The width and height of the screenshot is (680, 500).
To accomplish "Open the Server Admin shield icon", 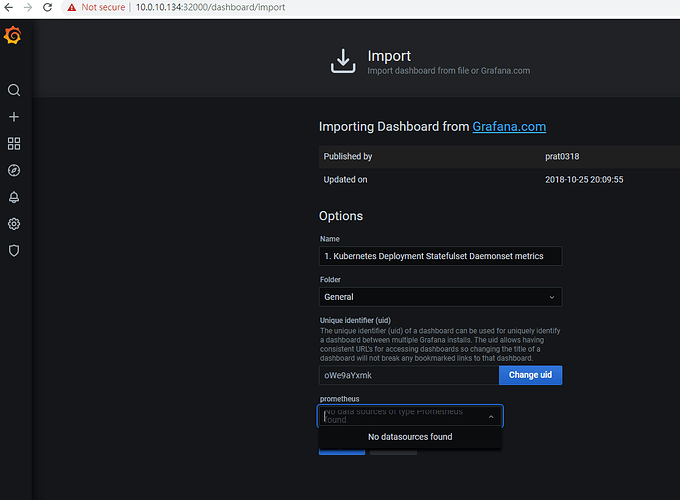I will click(14, 251).
